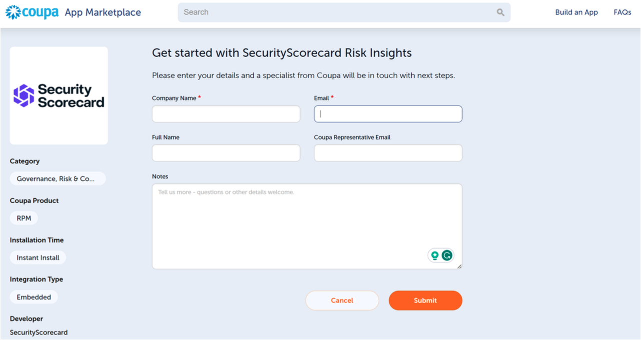Image resolution: width=644 pixels, height=343 pixels.
Task: Click the Notes textarea resize handle
Action: point(459,265)
